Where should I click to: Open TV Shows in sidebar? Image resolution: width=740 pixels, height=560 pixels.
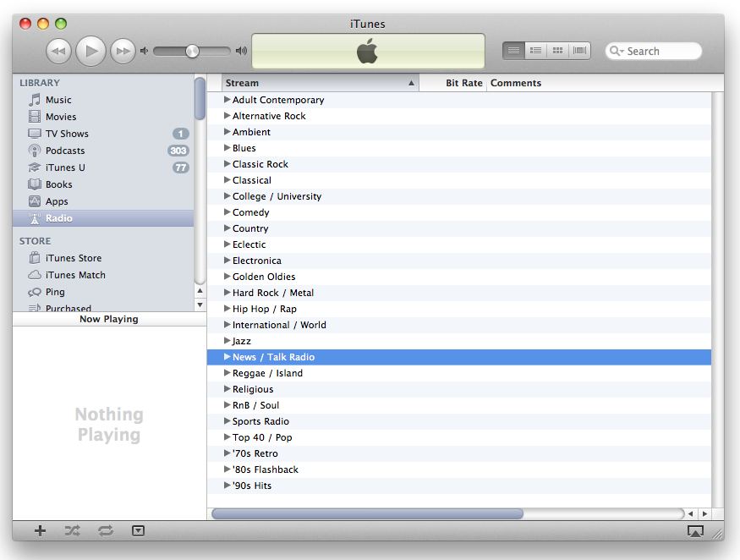[103, 134]
